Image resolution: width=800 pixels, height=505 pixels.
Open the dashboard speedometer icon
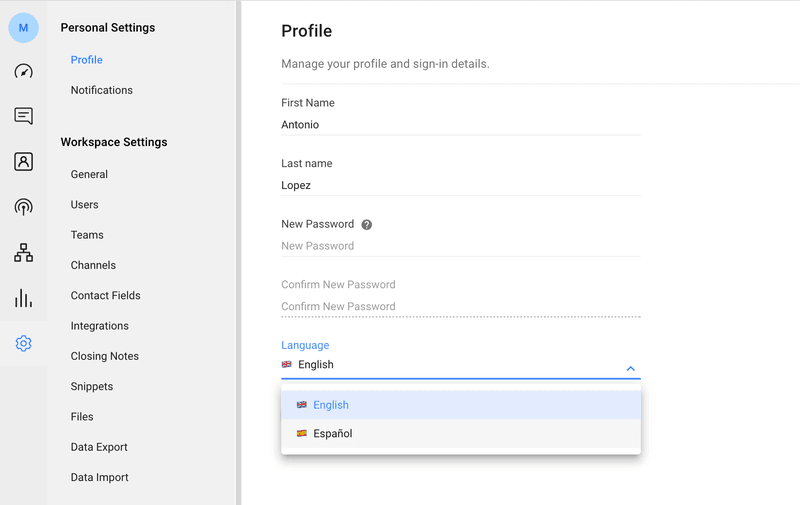[24, 71]
